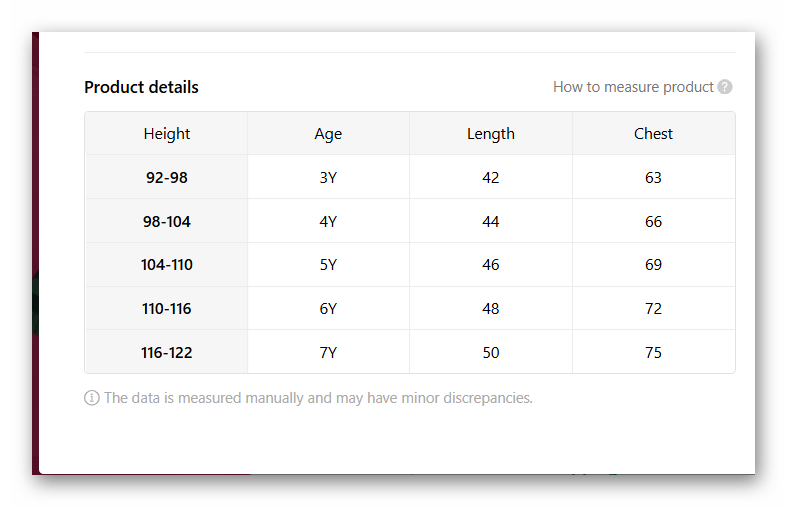Click the length value 44 cell
Image resolution: width=787 pixels, height=507 pixels.
tap(491, 222)
